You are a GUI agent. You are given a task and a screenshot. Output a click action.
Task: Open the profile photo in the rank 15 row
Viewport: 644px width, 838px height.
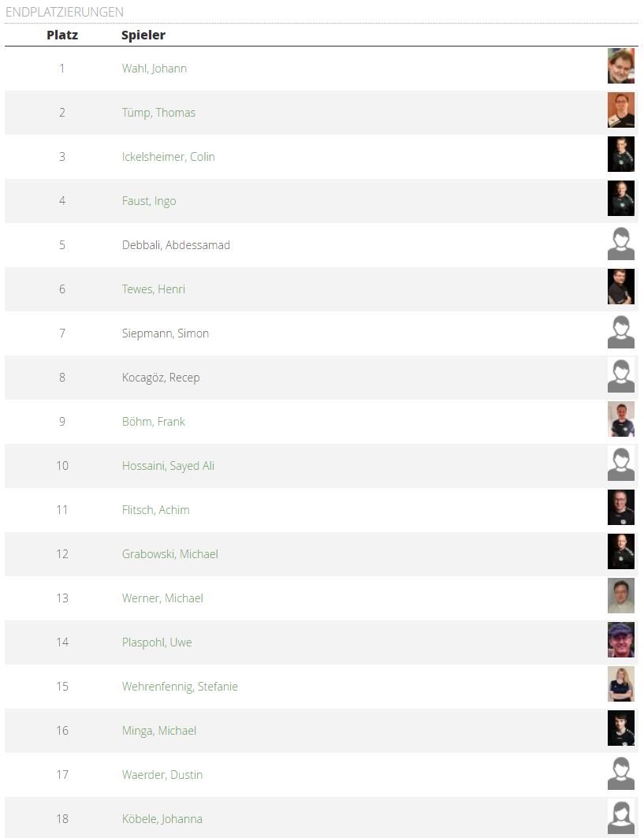620,684
